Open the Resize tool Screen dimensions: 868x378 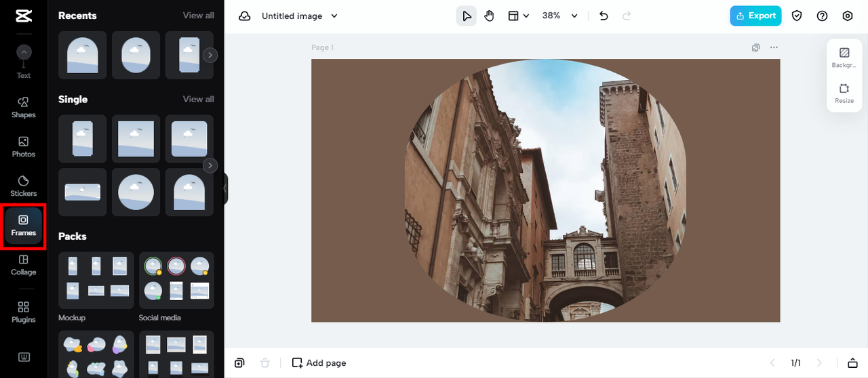(844, 93)
